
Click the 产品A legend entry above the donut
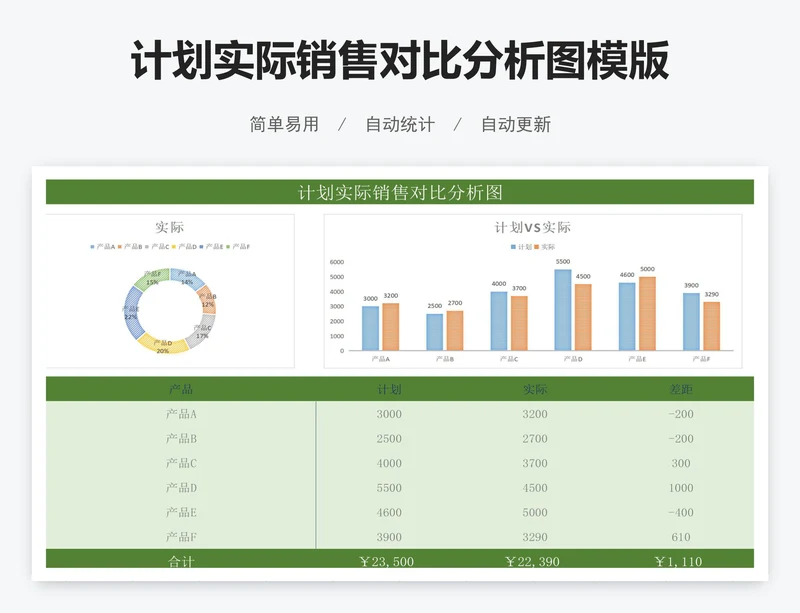point(103,247)
